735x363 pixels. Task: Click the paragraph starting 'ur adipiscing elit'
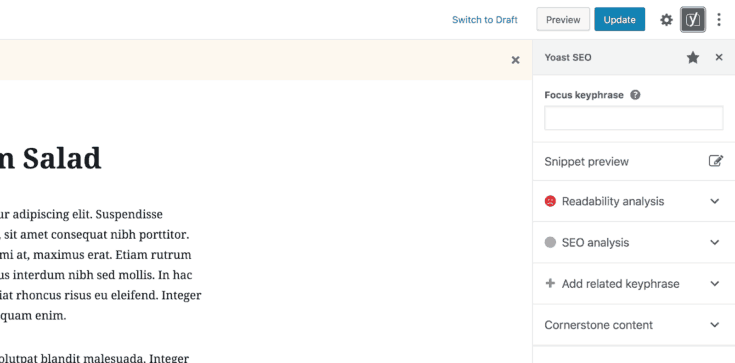pos(101,265)
